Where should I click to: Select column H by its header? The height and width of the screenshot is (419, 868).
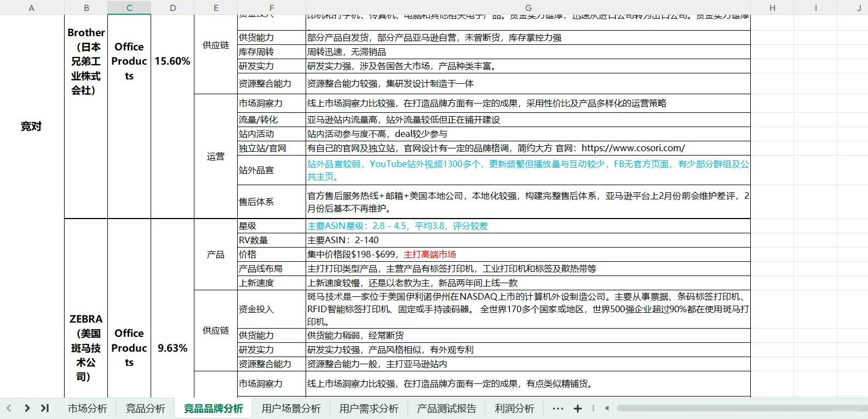click(772, 8)
